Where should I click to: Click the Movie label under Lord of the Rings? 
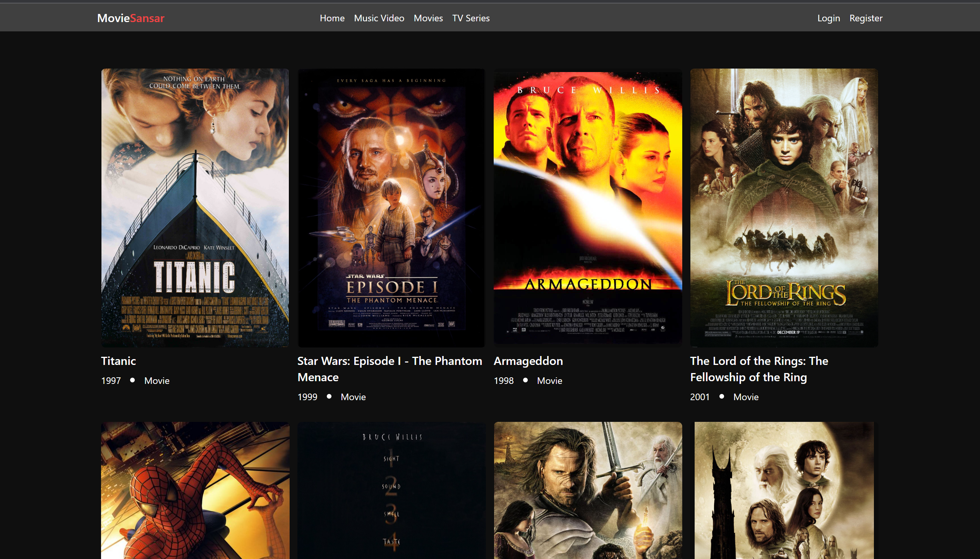pos(746,397)
